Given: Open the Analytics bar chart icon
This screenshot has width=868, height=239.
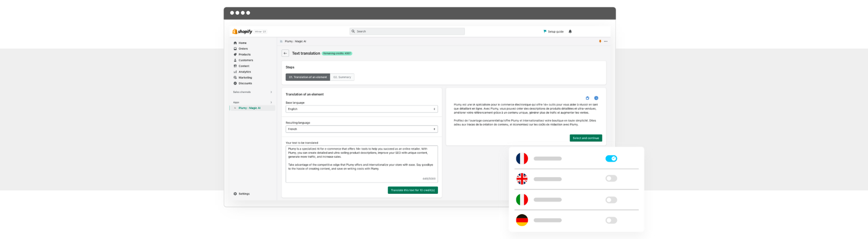Looking at the screenshot, I should coord(235,72).
